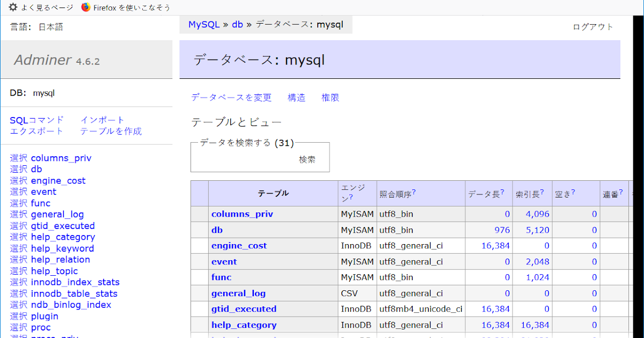Open help for the データ長 column header
644x338 pixels.
(502, 191)
